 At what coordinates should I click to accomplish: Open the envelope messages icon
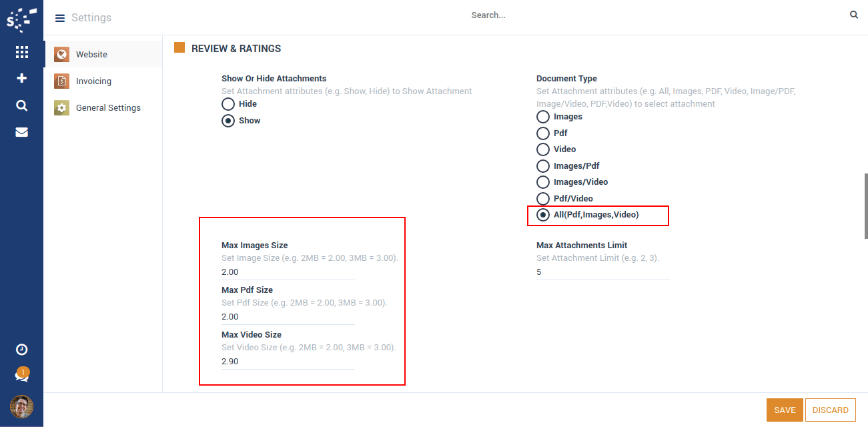tap(21, 132)
